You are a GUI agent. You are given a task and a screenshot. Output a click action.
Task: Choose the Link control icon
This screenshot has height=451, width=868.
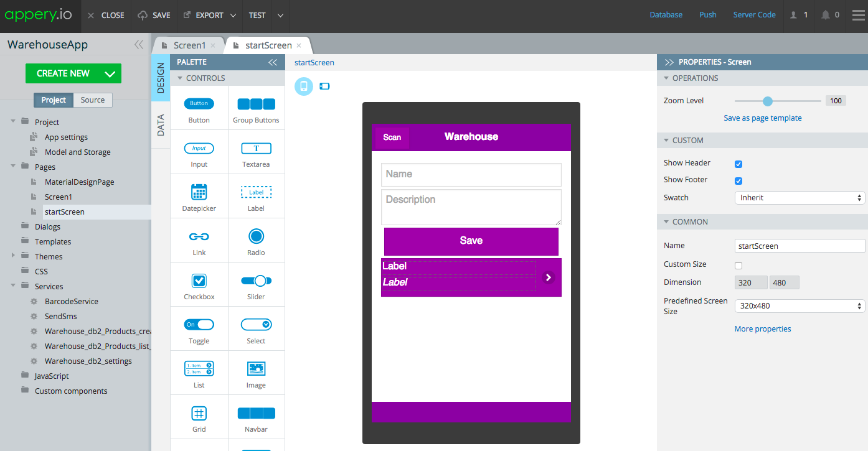click(199, 236)
